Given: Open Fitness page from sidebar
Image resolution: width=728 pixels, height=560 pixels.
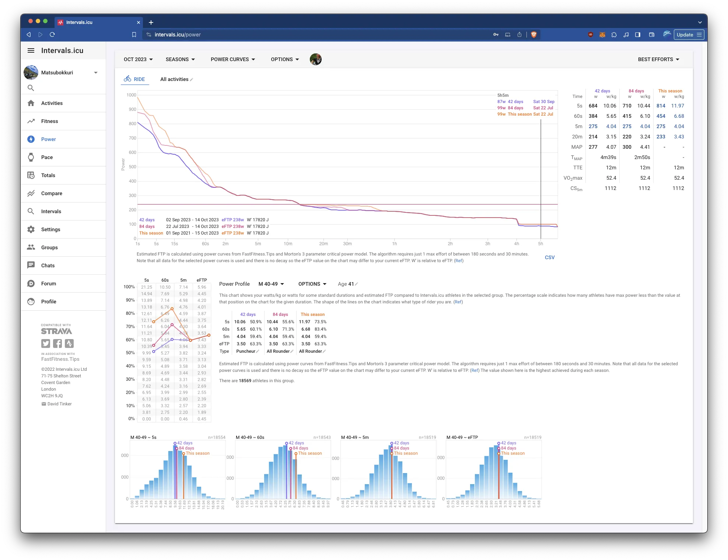Looking at the screenshot, I should [49, 121].
